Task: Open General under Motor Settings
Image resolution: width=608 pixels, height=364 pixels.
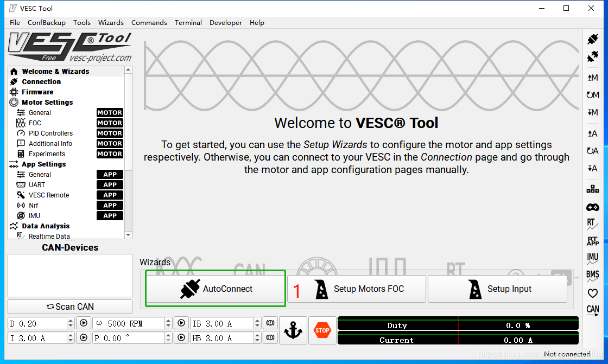Action: [66, 113]
